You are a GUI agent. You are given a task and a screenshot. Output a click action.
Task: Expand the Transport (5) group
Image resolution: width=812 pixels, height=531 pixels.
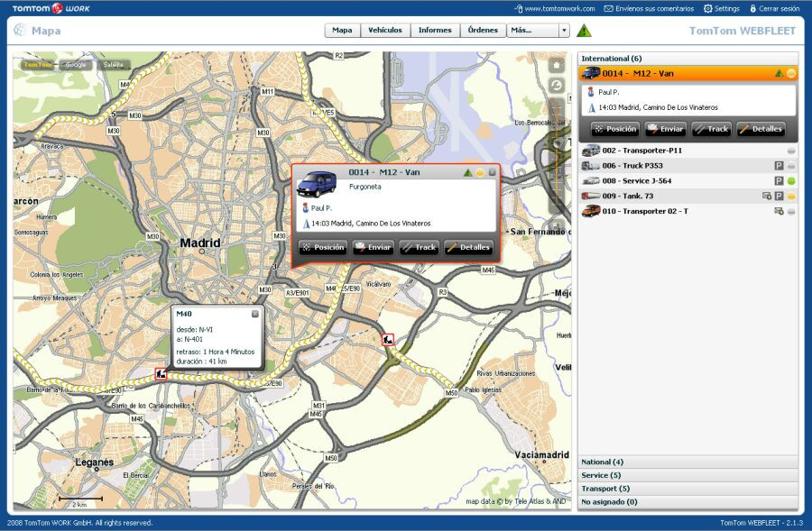pyautogui.click(x=687, y=489)
